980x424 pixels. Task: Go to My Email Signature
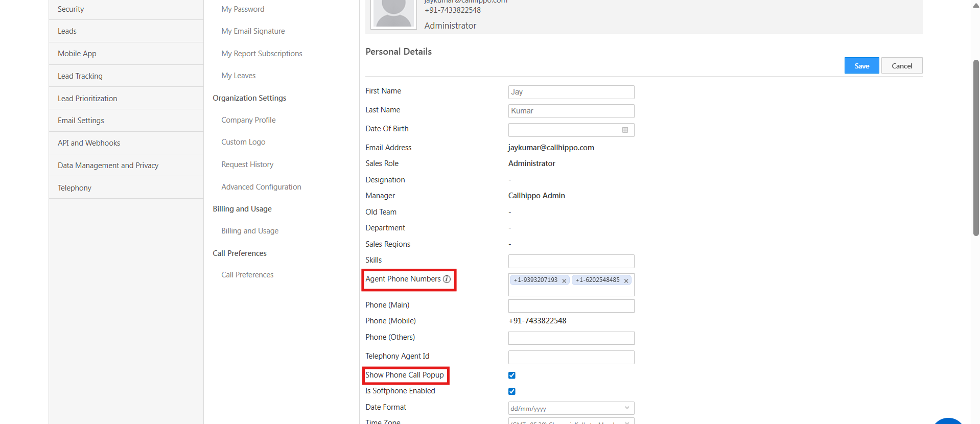tap(253, 31)
